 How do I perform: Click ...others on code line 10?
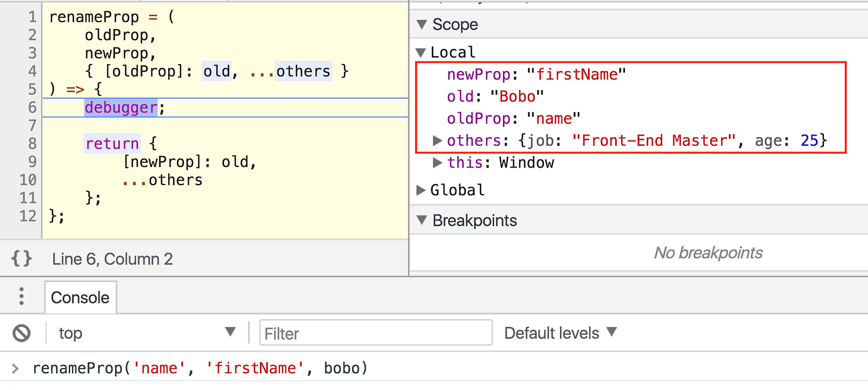click(162, 180)
